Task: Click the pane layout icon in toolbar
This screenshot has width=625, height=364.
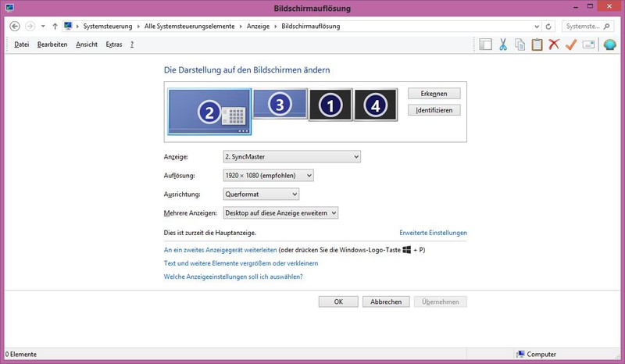Action: pos(486,45)
